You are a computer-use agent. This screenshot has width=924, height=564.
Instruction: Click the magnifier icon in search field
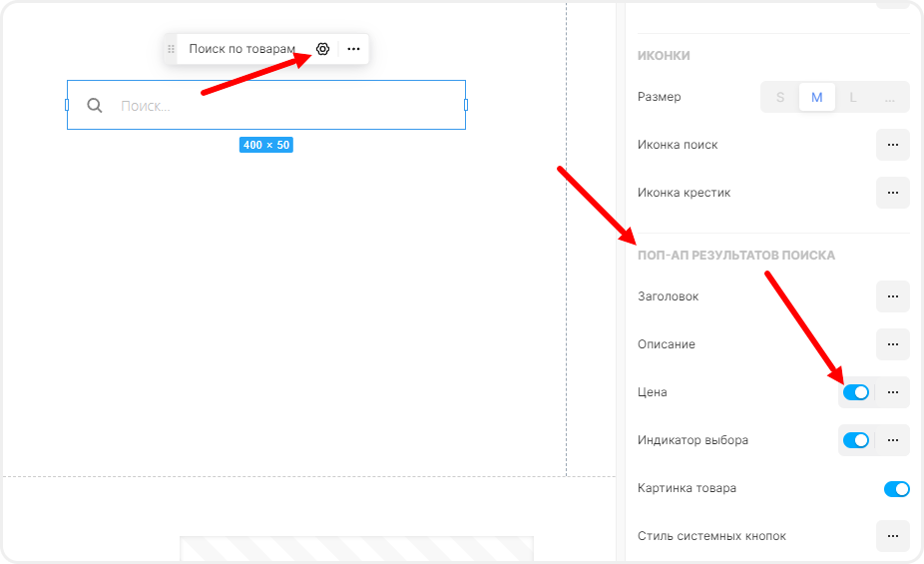[95, 106]
